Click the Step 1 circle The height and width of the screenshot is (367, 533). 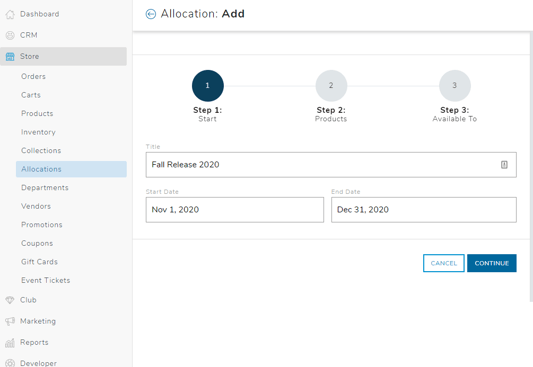pyautogui.click(x=208, y=86)
